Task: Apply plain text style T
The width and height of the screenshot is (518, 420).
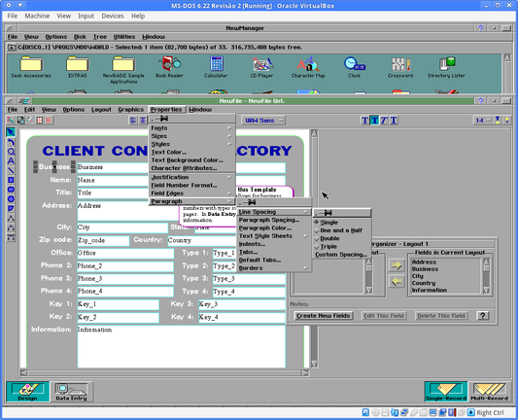Action: (364, 121)
